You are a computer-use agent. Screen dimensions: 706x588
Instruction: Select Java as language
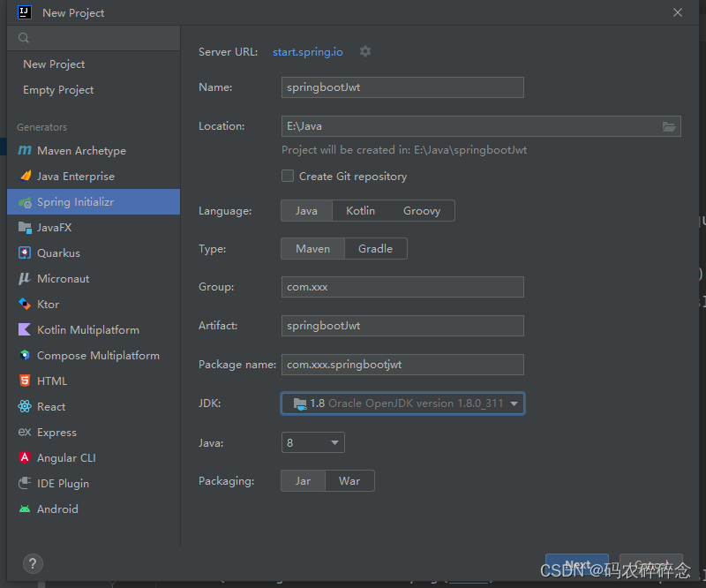pyautogui.click(x=306, y=211)
